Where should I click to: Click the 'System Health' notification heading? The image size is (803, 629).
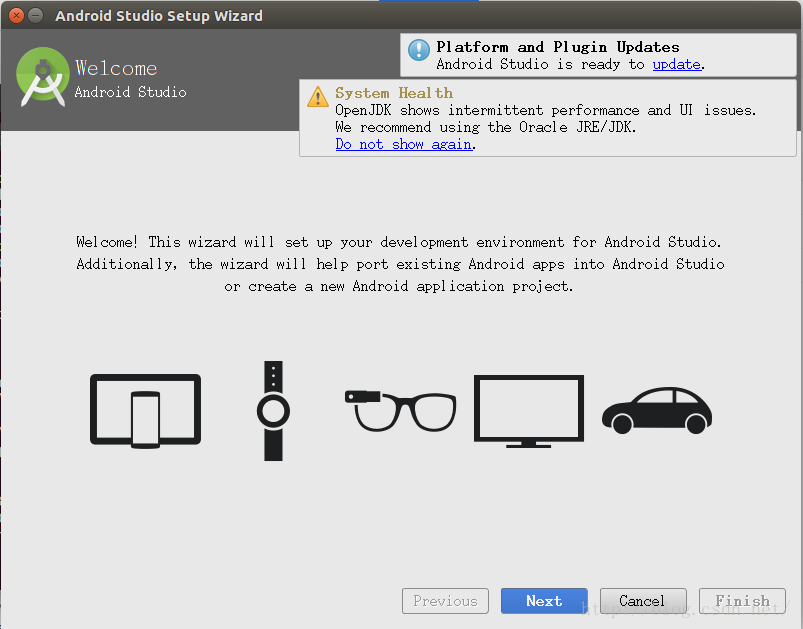click(394, 93)
